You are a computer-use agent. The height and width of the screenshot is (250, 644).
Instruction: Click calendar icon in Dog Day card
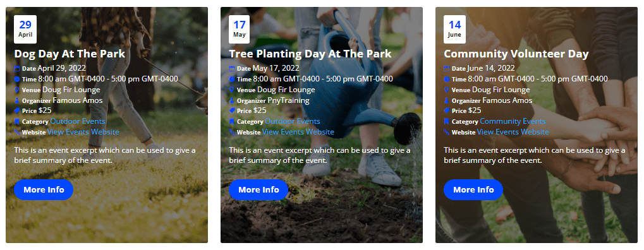pyautogui.click(x=17, y=69)
